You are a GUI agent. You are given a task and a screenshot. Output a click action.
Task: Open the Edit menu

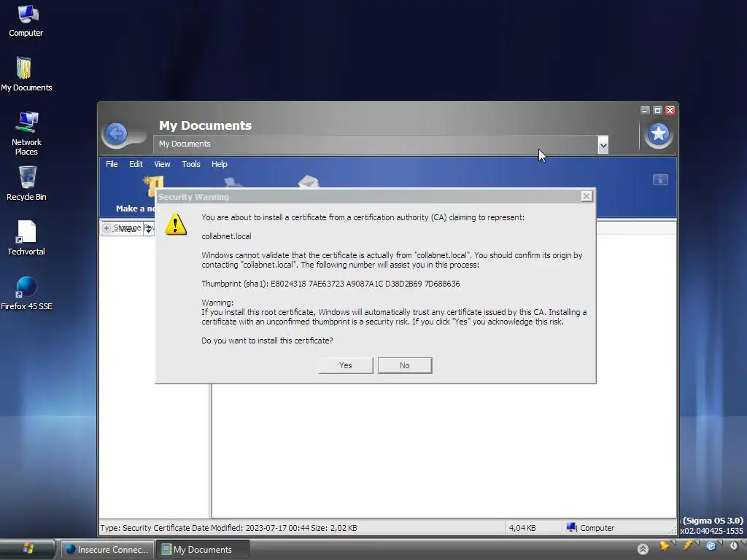pos(136,164)
